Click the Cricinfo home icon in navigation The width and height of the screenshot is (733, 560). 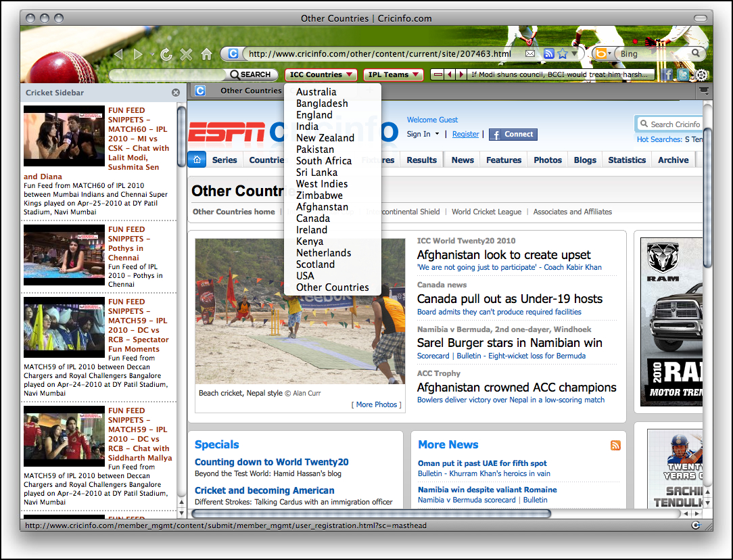coord(197,160)
